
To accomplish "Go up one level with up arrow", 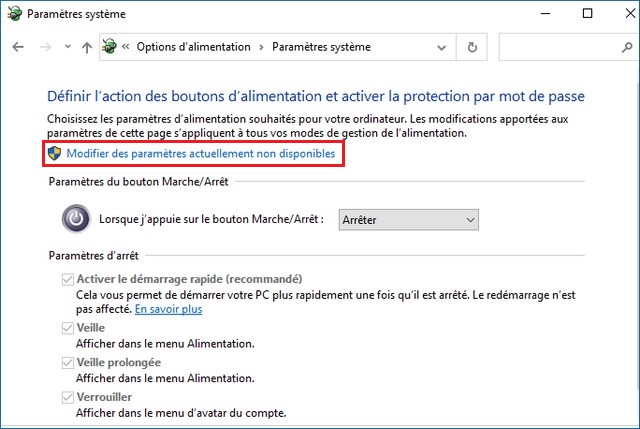I will click(88, 47).
